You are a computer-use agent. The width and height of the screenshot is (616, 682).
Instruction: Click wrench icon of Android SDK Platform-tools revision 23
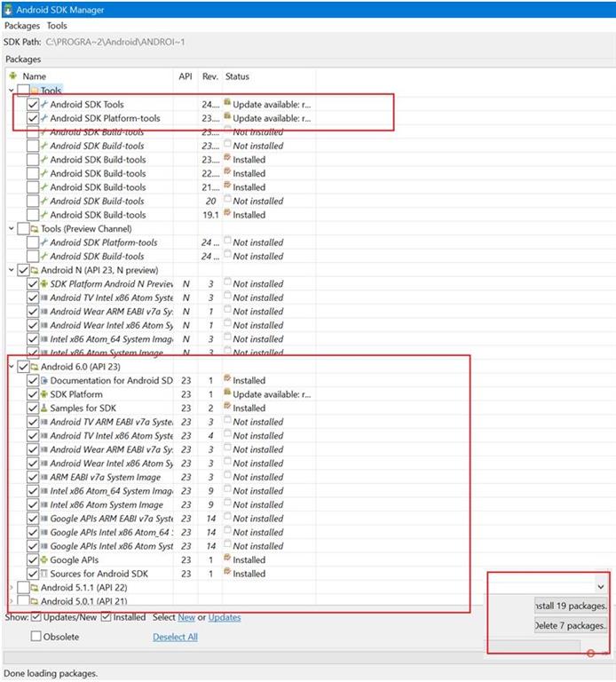43,118
